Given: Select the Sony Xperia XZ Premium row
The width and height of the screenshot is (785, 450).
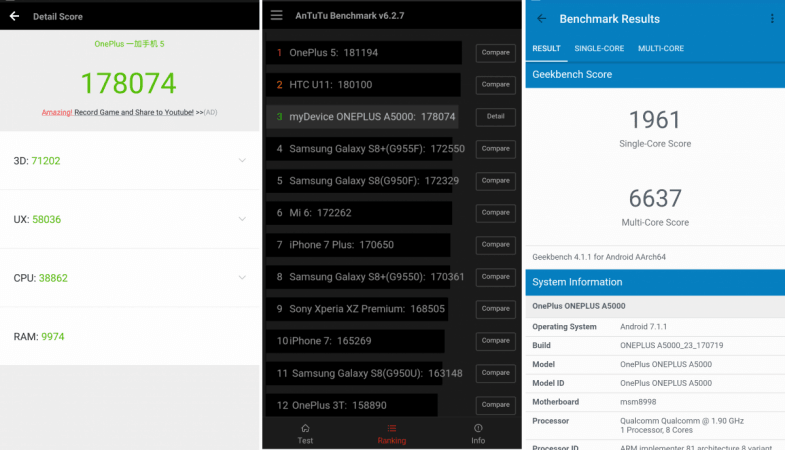Looking at the screenshot, I should 357,309.
